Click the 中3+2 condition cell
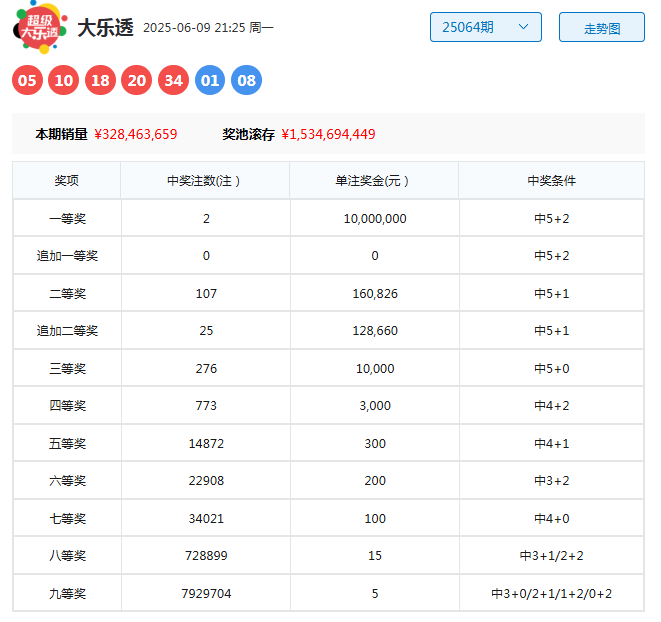Screen dimensions: 661x622 pos(551,481)
